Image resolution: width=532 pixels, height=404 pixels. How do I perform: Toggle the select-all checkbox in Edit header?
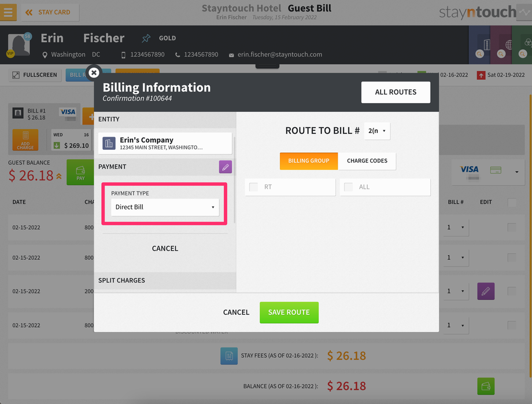point(512,203)
